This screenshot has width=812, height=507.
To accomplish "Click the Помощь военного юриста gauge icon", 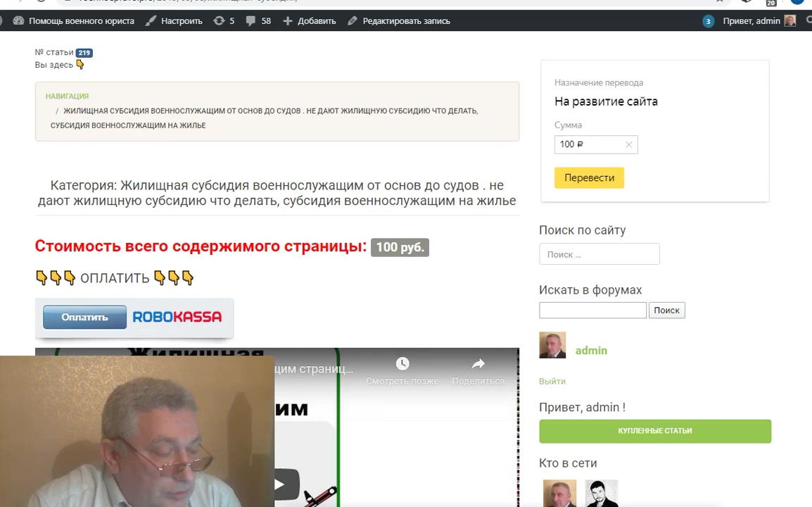I will [18, 20].
